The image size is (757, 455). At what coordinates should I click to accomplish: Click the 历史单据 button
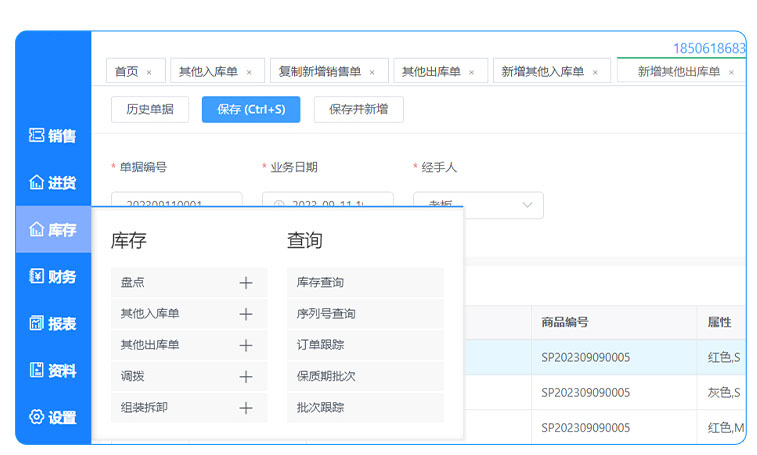tap(149, 109)
